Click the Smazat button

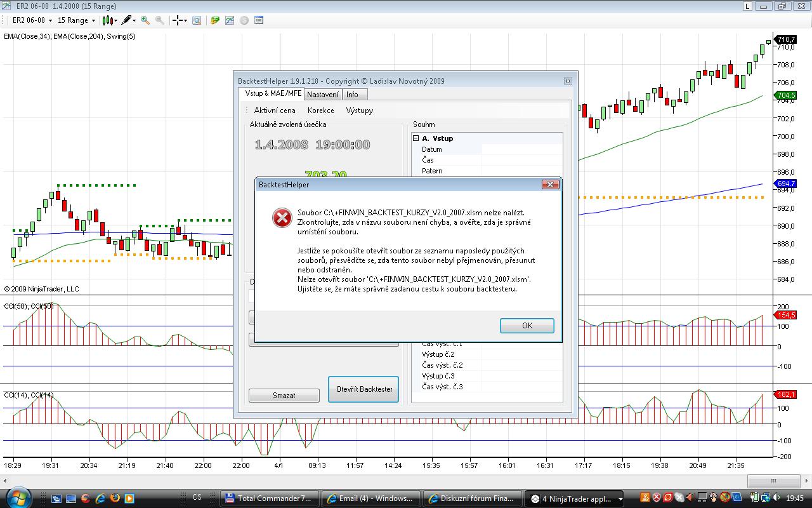(284, 396)
